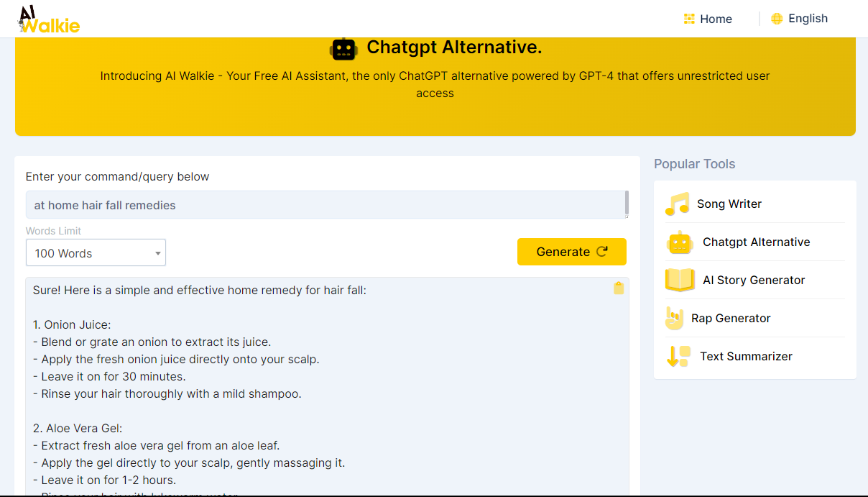Click 'Leave it on for 1-2 hours.' text
The height and width of the screenshot is (497, 868).
pos(108,480)
